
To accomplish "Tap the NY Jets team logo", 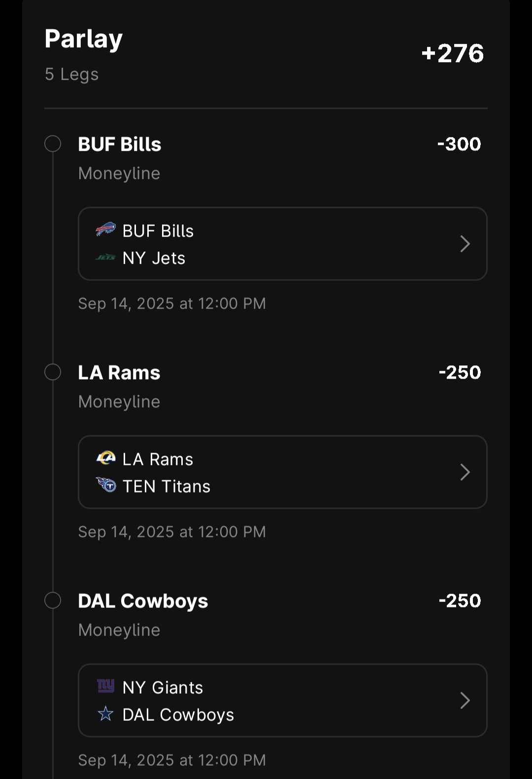I will pos(105,257).
